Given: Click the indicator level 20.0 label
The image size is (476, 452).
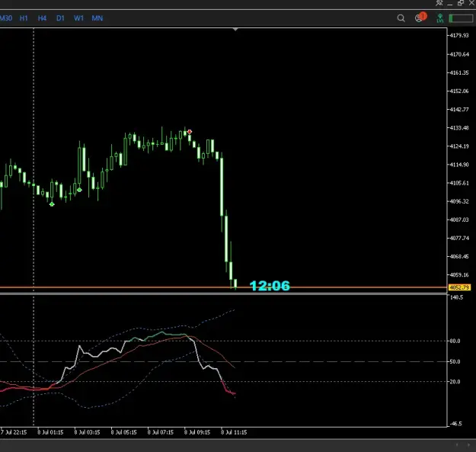Looking at the screenshot, I should point(455,382).
